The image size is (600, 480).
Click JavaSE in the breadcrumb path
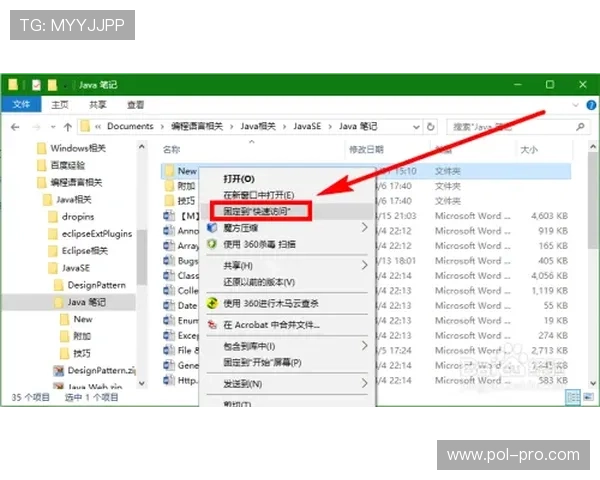307,126
